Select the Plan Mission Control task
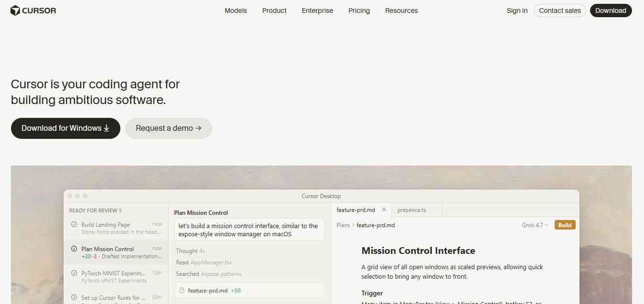 [116, 252]
